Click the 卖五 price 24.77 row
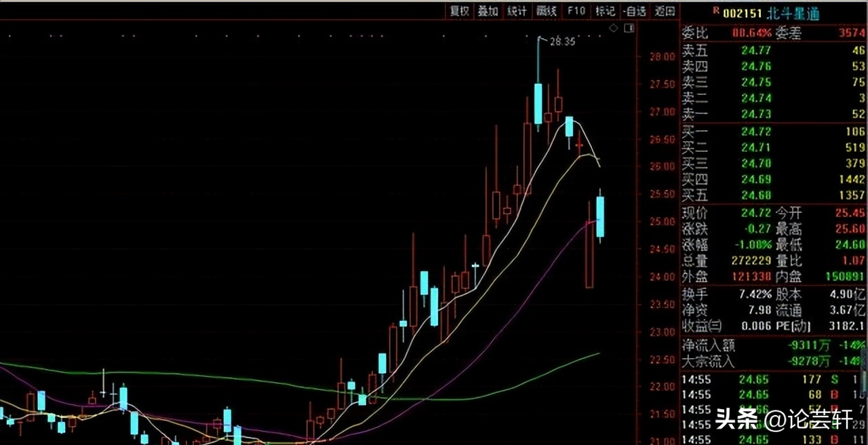The width and height of the screenshot is (868, 445). [755, 50]
